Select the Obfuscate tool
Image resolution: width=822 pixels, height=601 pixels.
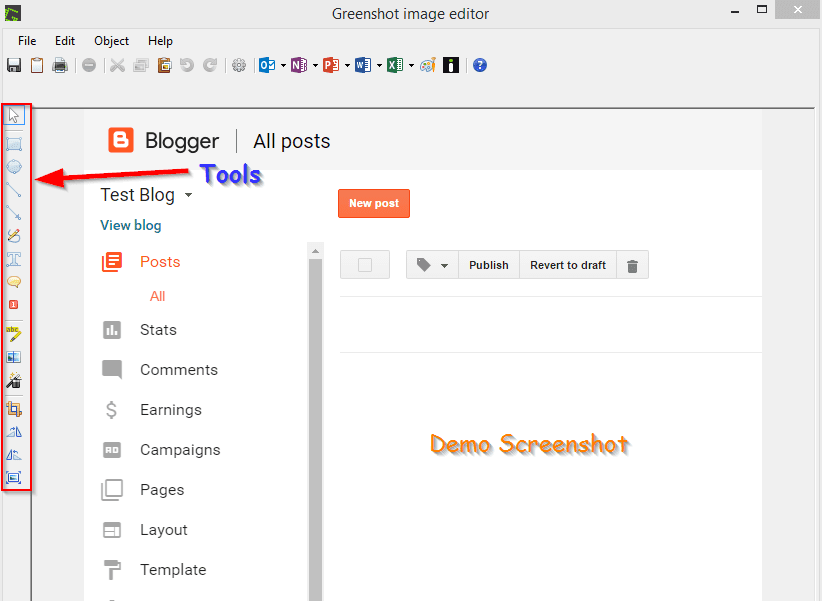click(x=14, y=357)
